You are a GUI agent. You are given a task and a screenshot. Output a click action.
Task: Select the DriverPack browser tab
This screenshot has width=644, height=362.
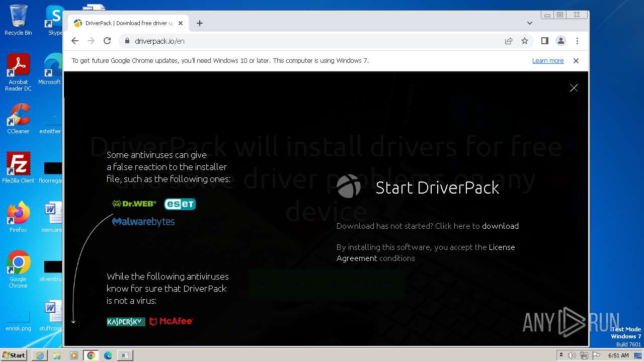128,23
